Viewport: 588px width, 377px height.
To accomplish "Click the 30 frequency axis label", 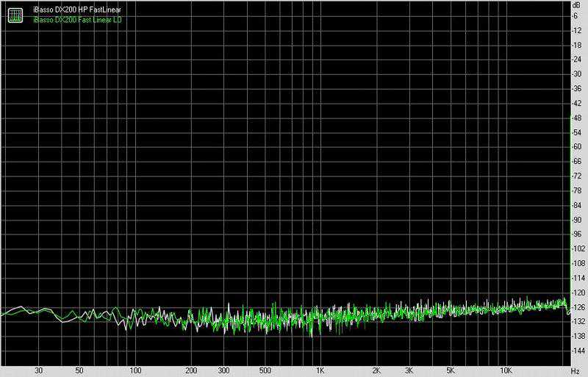I will pyautogui.click(x=38, y=371).
